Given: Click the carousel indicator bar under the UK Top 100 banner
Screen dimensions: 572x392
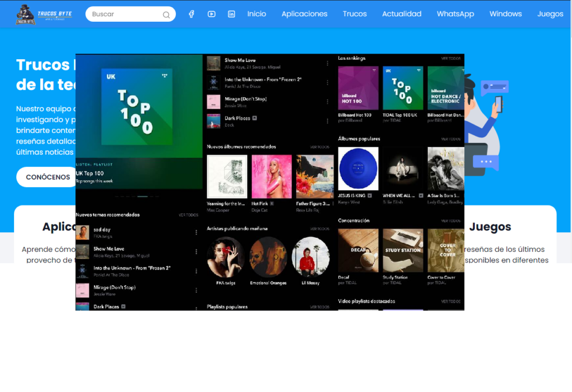Looking at the screenshot, I should 142,197.
